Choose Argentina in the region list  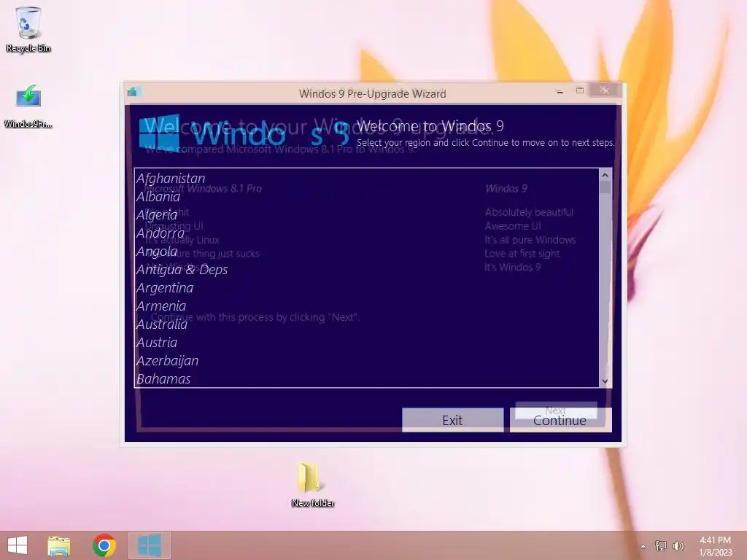coord(366,287)
